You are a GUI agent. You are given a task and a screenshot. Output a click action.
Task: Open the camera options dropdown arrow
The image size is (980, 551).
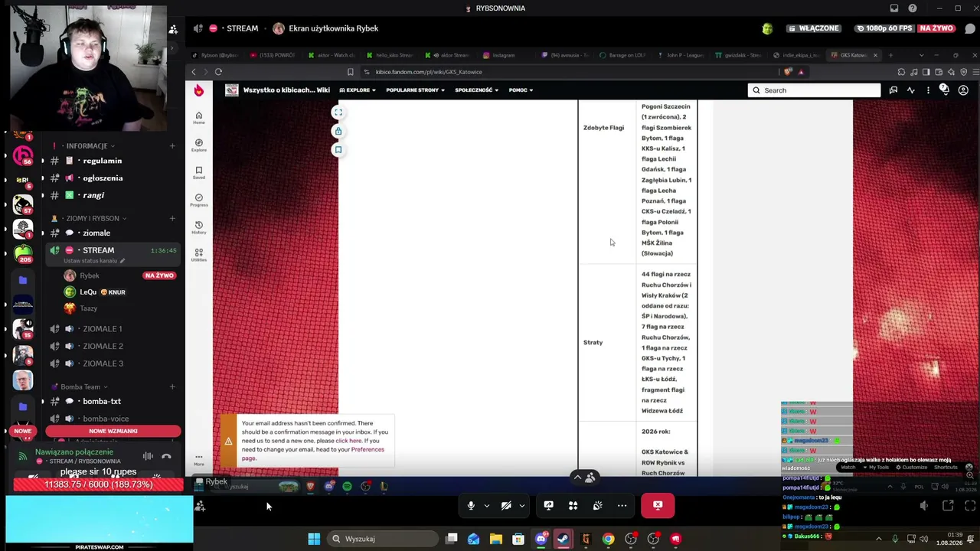click(x=522, y=506)
